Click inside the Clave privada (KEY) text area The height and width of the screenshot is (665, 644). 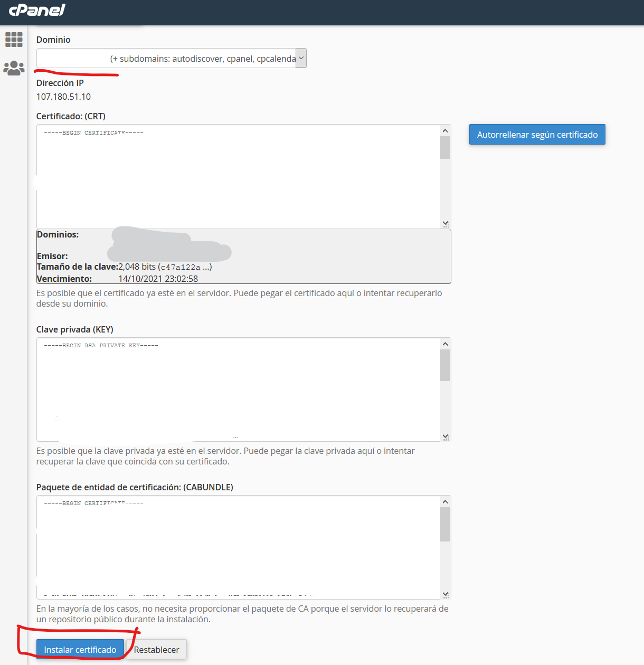[238, 389]
